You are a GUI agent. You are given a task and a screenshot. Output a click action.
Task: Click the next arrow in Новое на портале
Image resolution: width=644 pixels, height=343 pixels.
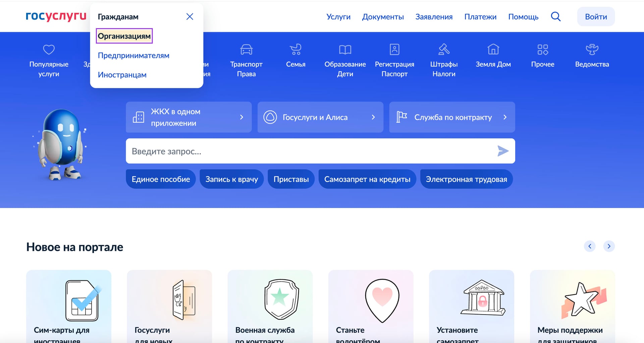[x=609, y=246]
